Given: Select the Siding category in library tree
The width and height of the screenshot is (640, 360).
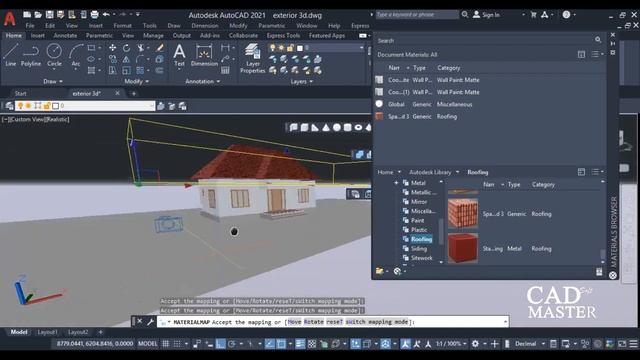Looking at the screenshot, I should [418, 249].
